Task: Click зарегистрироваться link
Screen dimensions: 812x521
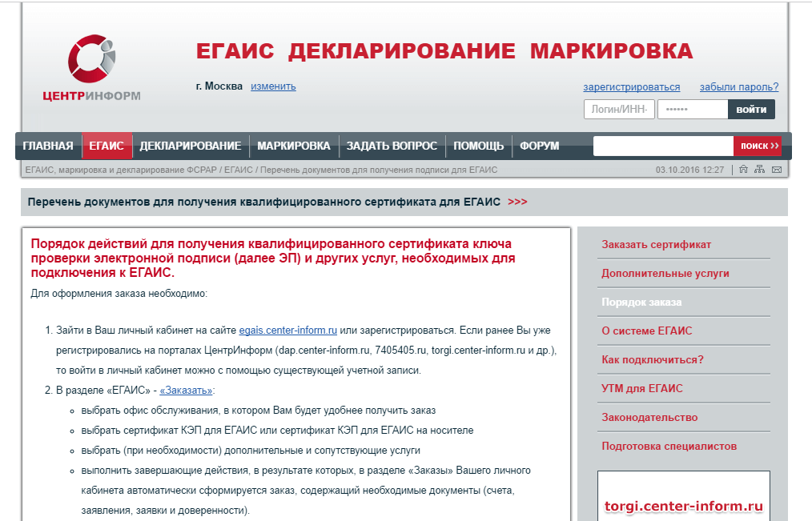Action: coord(632,87)
